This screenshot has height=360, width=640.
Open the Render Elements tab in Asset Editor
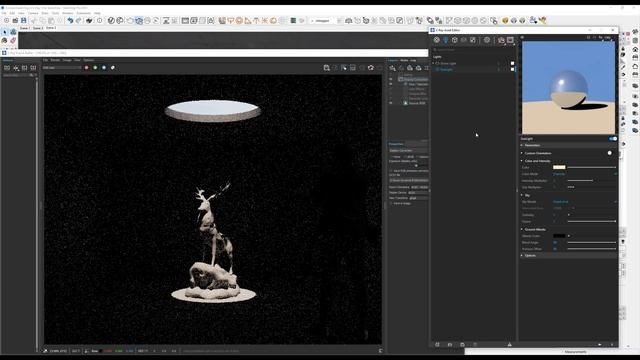click(464, 40)
